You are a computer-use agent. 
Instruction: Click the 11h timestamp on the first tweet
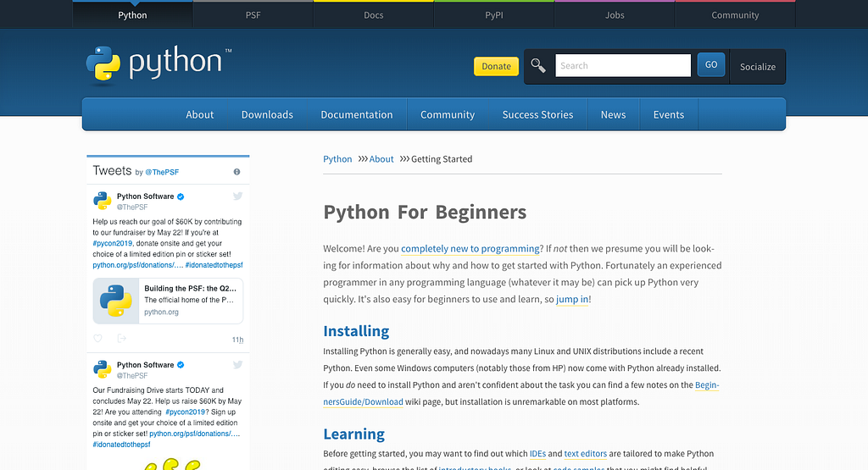tap(237, 340)
